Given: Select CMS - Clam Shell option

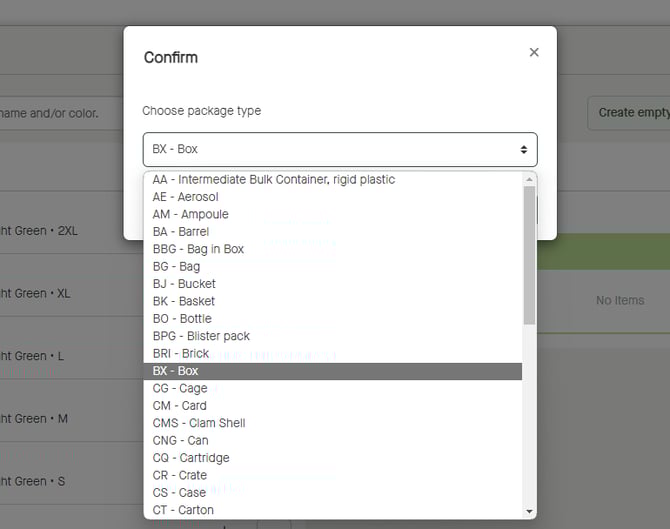Looking at the screenshot, I should pyautogui.click(x=199, y=423).
